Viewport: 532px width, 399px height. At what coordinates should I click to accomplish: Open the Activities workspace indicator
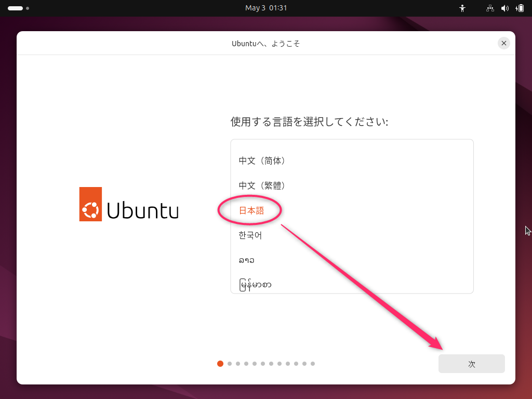[x=18, y=8]
